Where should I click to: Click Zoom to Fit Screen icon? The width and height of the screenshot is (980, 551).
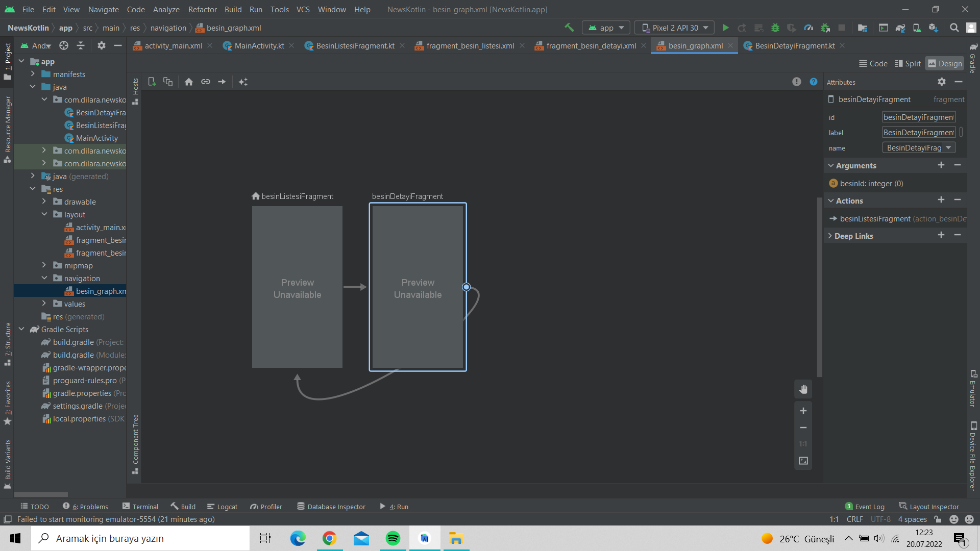coord(803,461)
